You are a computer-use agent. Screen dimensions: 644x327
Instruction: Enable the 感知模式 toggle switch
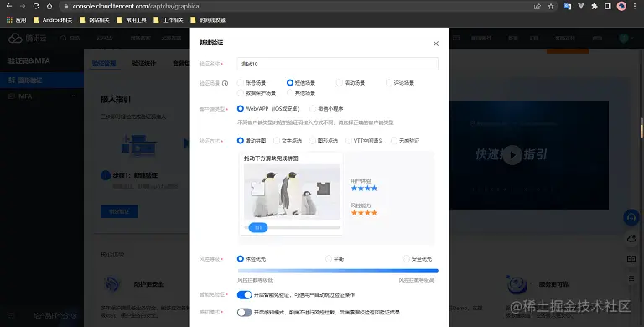pyautogui.click(x=244, y=313)
